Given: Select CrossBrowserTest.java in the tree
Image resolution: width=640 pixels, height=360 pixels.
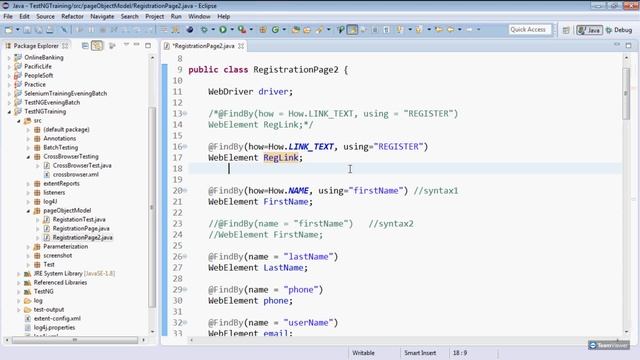Looking at the screenshot, I should [82, 165].
